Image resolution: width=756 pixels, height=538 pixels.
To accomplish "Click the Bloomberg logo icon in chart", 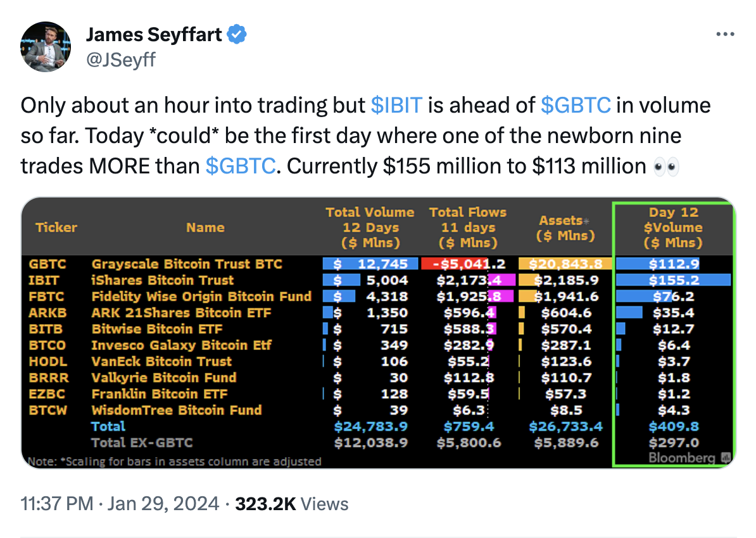I will 726,458.
